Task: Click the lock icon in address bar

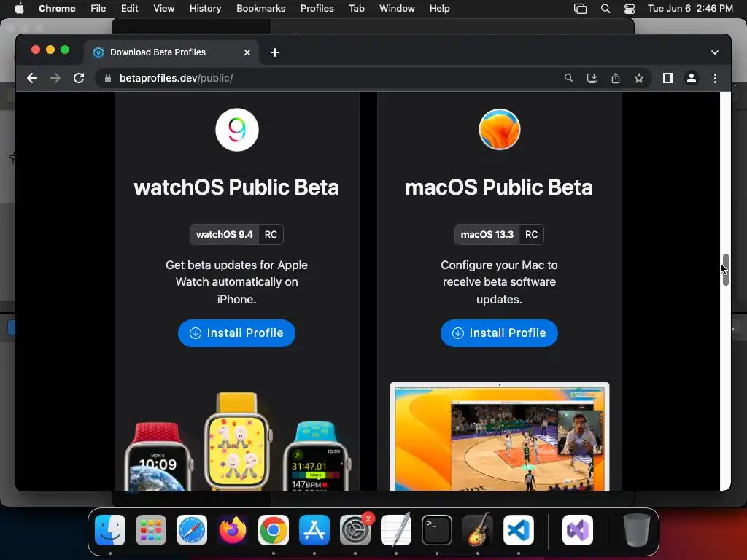Action: [108, 78]
